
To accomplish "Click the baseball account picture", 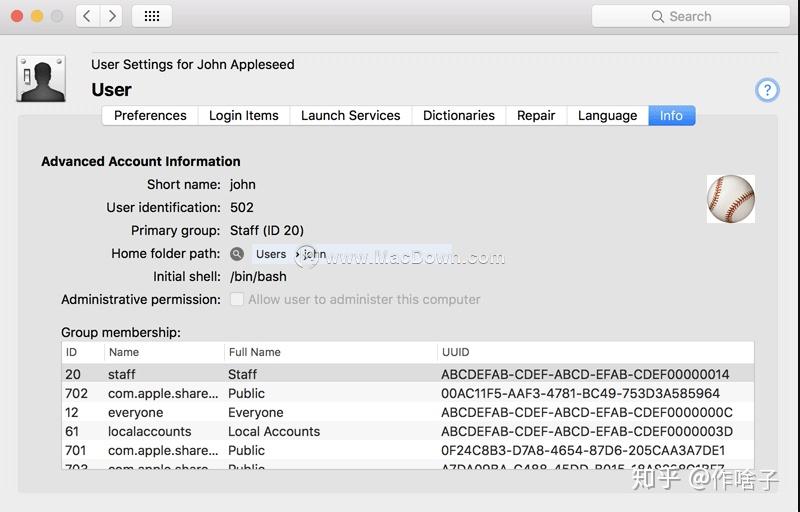I will (730, 199).
